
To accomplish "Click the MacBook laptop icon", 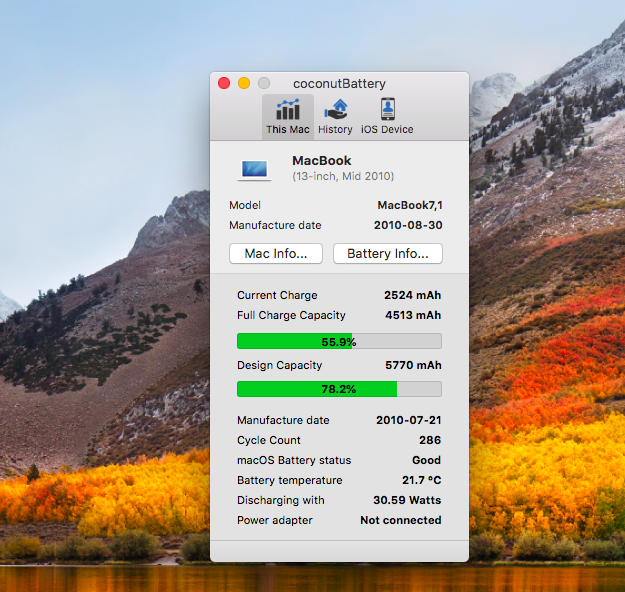I will pyautogui.click(x=254, y=170).
